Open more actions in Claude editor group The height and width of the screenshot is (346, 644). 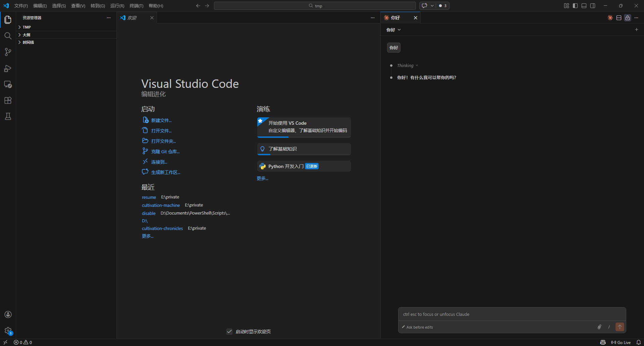(x=636, y=18)
